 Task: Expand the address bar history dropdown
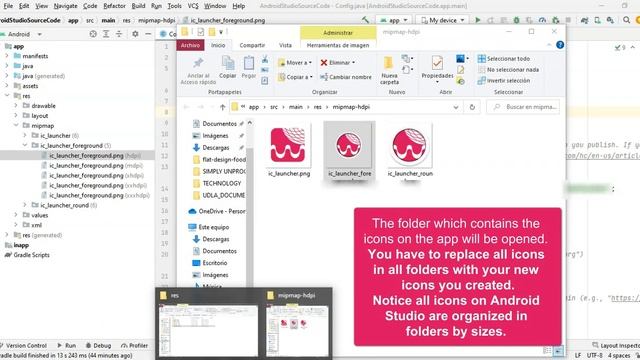point(456,107)
